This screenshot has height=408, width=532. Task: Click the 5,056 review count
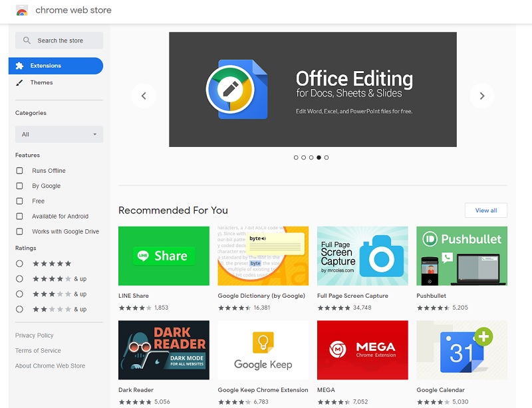coord(162,402)
